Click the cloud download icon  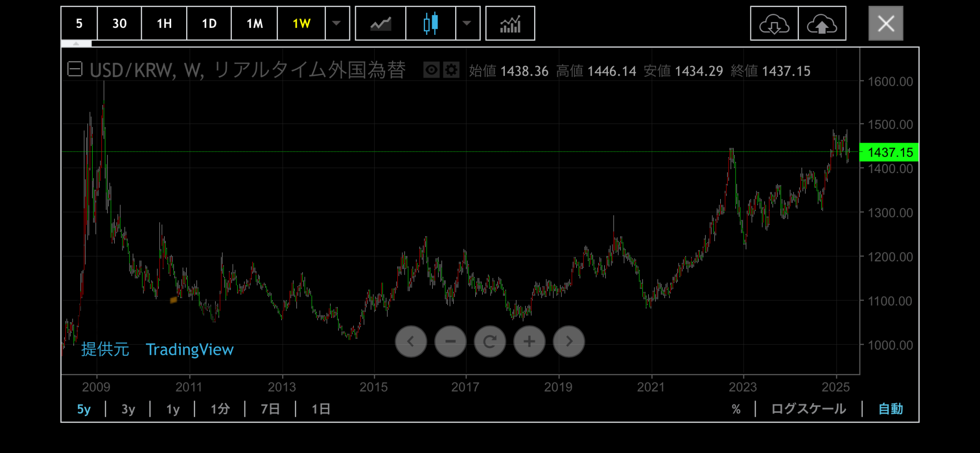pos(774,24)
